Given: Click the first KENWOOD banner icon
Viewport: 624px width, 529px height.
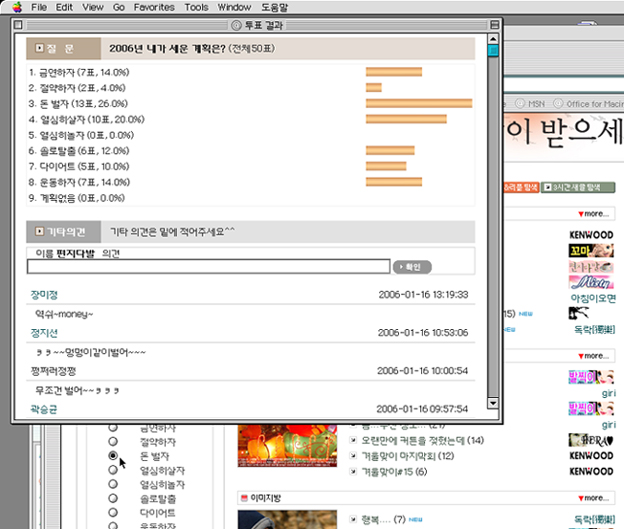Looking at the screenshot, I should coord(590,235).
